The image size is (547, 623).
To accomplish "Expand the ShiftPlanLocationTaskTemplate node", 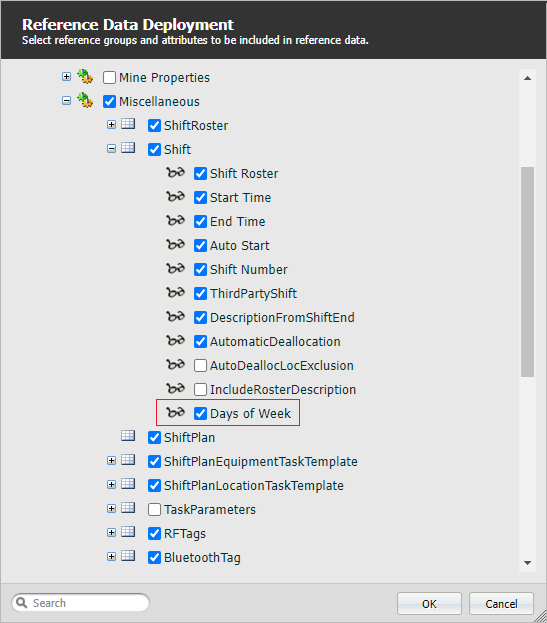I will tap(111, 484).
